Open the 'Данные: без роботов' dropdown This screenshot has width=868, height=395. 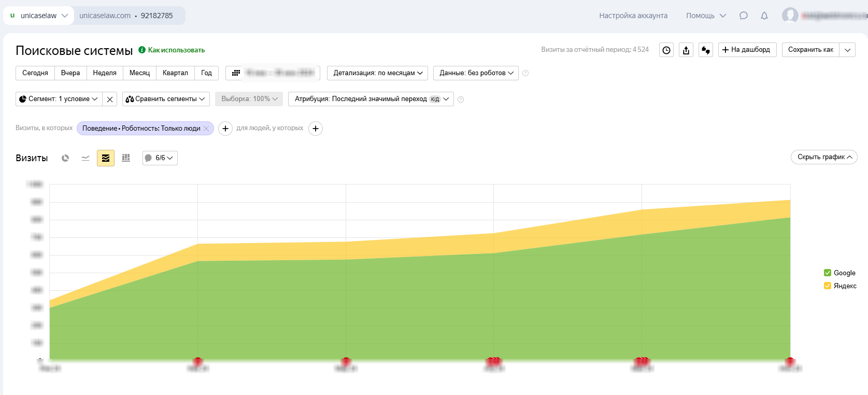pyautogui.click(x=476, y=73)
